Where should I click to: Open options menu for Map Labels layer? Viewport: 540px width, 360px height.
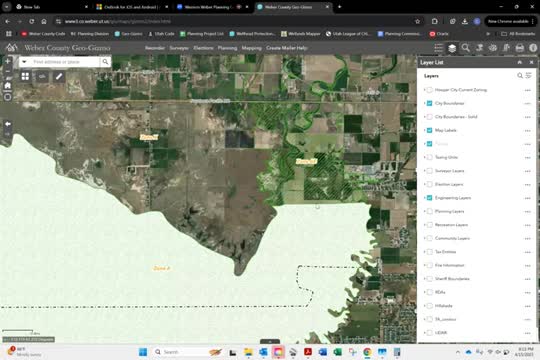pos(527,131)
